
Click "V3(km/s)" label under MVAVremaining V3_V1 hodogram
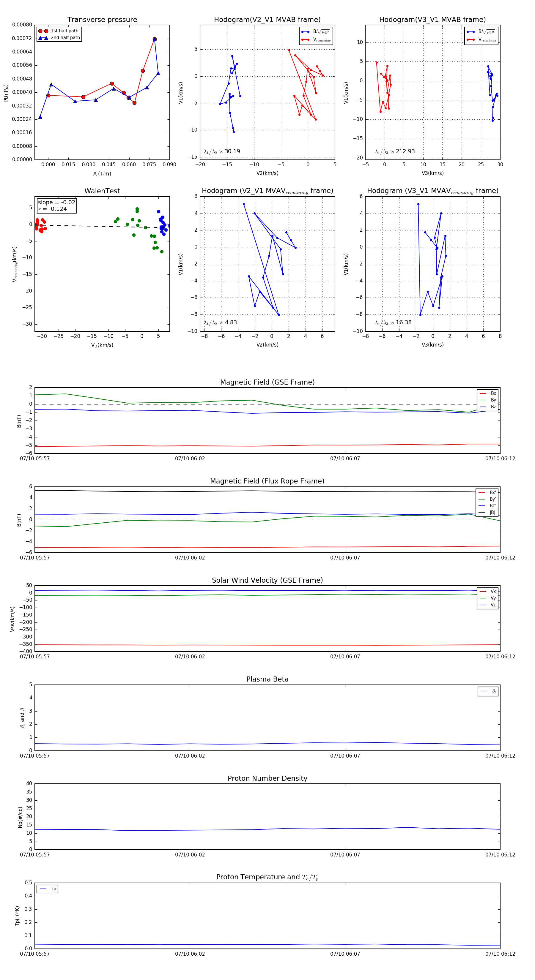432,345
